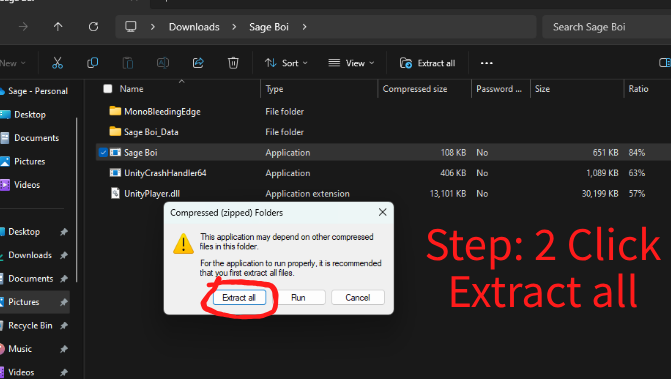The image size is (671, 379).
Task: Click Extract all in the toolbar
Action: [428, 63]
